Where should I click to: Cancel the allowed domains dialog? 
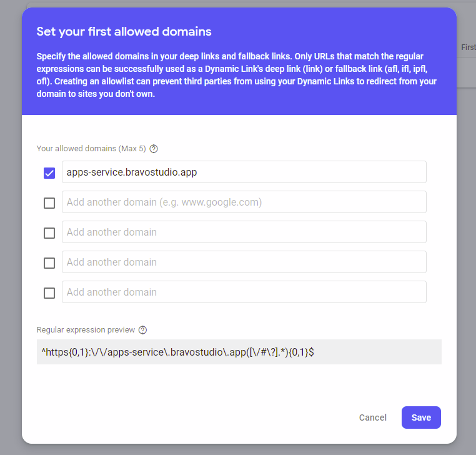tap(373, 417)
